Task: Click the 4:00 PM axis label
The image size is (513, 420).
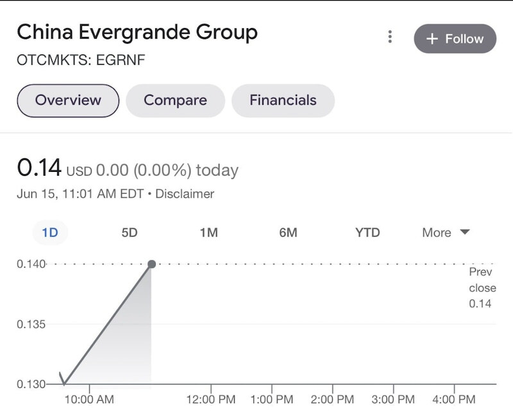Action: pyautogui.click(x=454, y=399)
